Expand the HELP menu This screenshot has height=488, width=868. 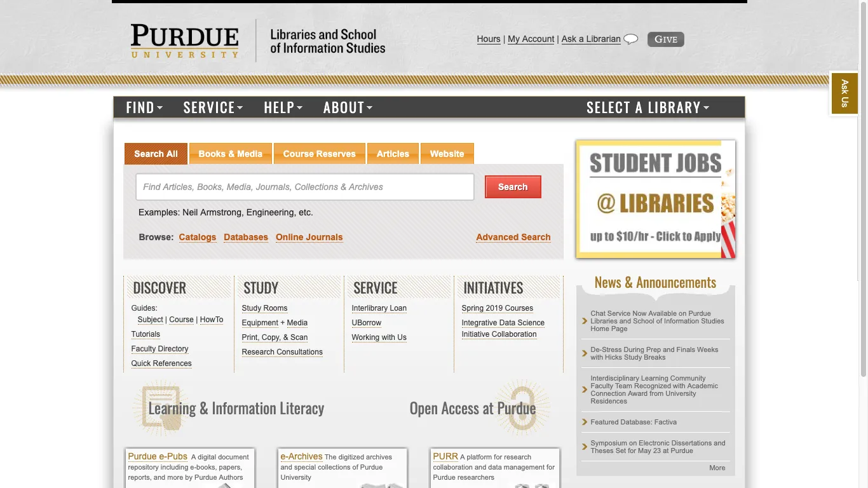click(283, 107)
